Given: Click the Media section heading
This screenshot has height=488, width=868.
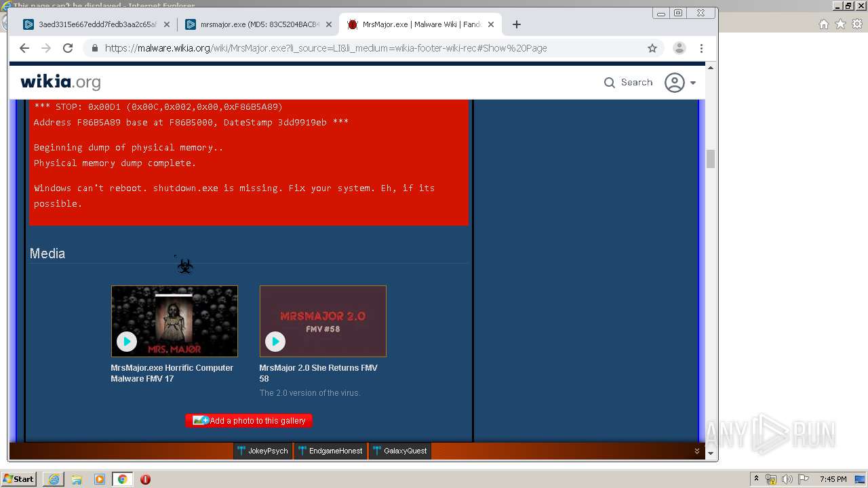Looking at the screenshot, I should 47,253.
